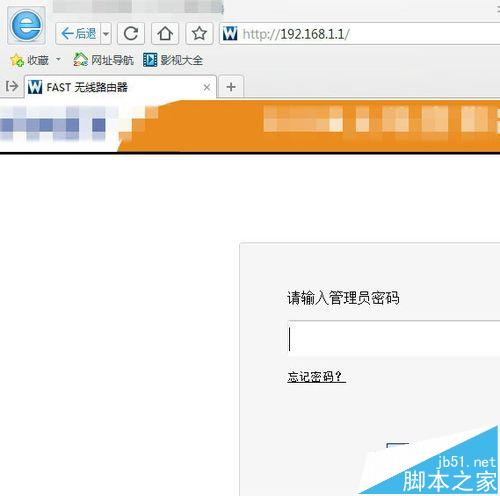The height and width of the screenshot is (496, 500).
Task: Bookmark page with star icon
Action: point(199,34)
